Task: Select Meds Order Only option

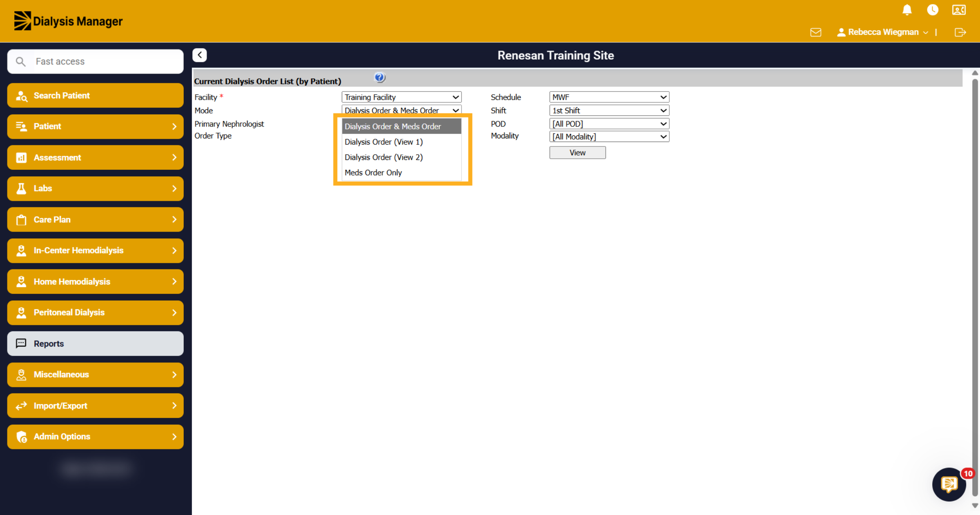Action: click(401, 173)
